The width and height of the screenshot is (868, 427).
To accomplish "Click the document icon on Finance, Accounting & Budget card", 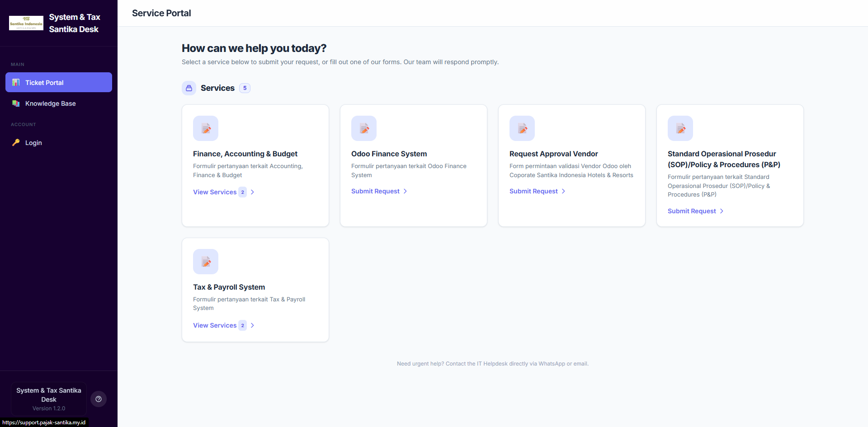I will coord(206,128).
